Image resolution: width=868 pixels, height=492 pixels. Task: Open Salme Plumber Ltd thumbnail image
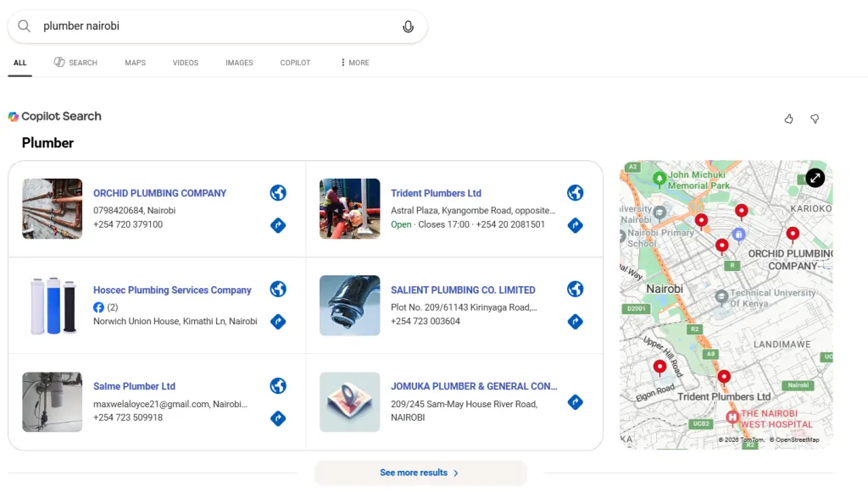click(52, 402)
